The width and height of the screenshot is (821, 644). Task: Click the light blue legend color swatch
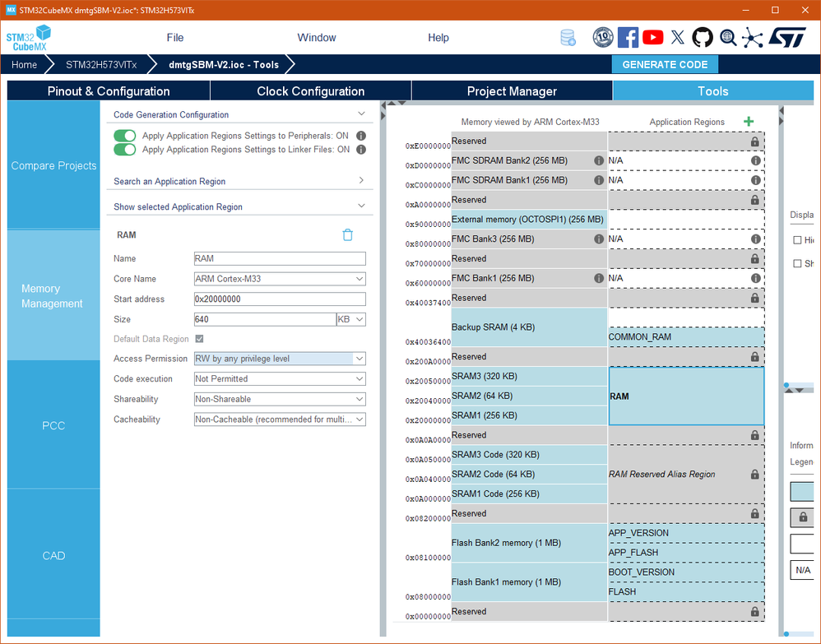click(802, 492)
